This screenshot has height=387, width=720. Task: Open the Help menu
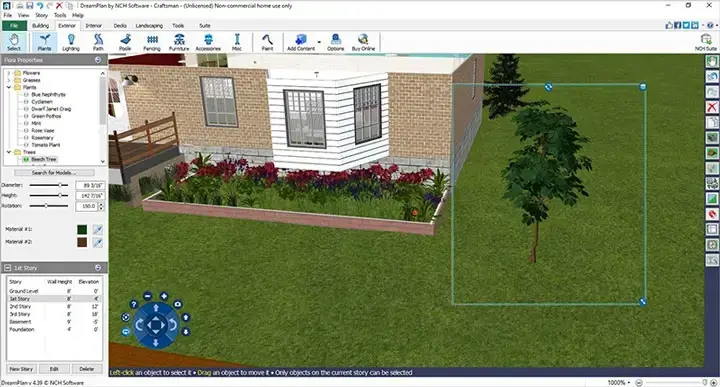click(78, 15)
